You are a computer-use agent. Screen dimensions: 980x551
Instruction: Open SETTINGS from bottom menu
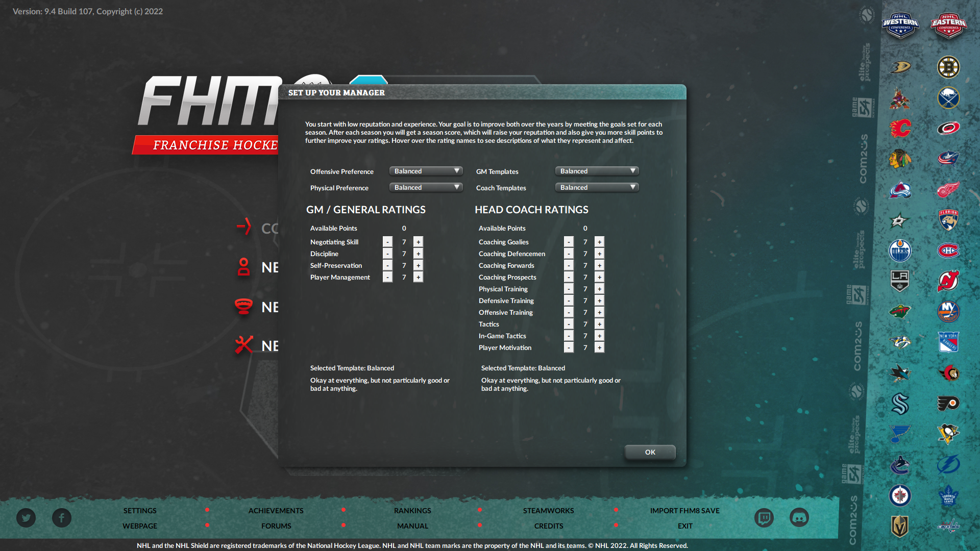(140, 511)
